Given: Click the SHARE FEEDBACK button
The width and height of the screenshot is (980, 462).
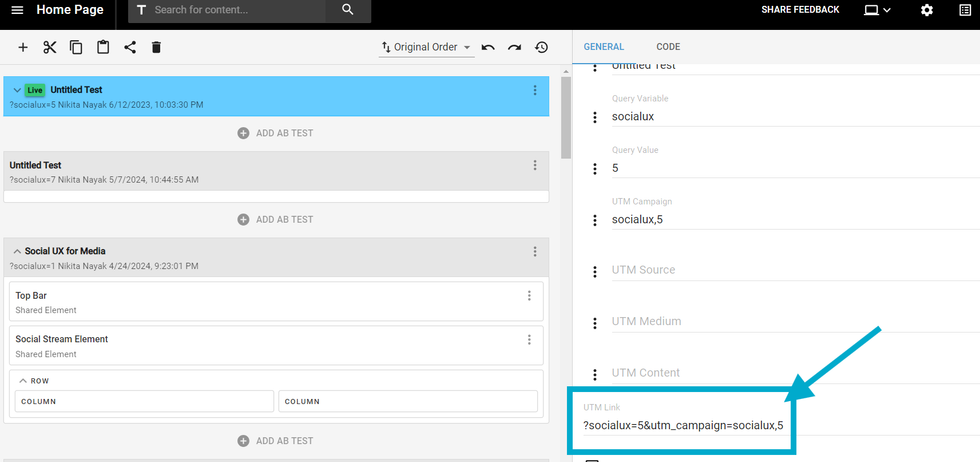Looking at the screenshot, I should (x=800, y=10).
